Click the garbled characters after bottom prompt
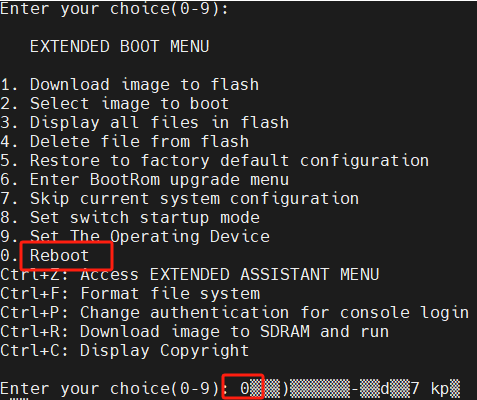The width and height of the screenshot is (477, 400). tap(355, 389)
